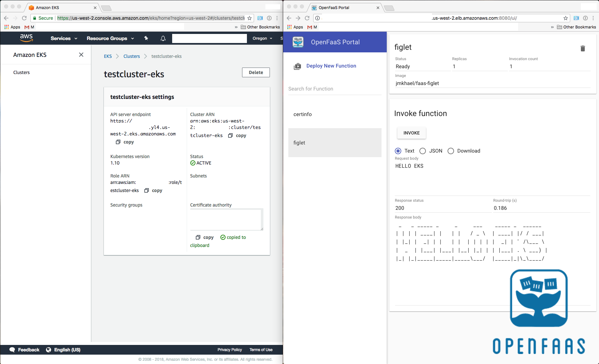Click the Search for Function field

pos(335,89)
